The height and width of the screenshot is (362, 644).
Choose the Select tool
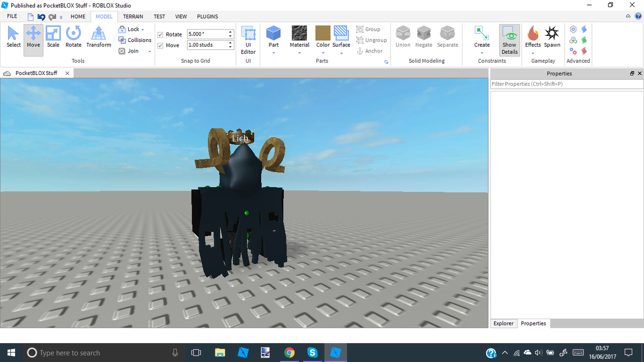pos(13,38)
